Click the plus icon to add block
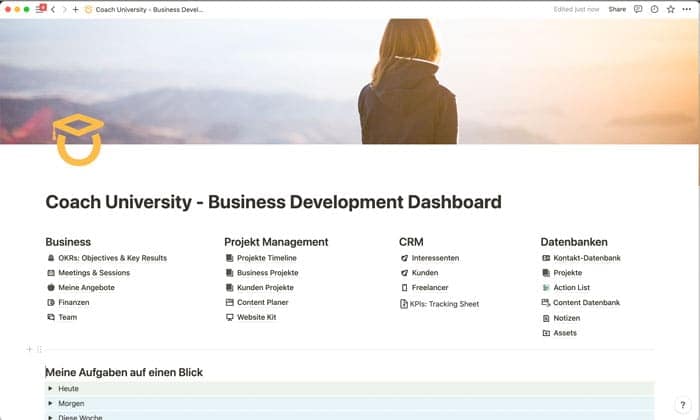The image size is (700, 420). pos(30,349)
